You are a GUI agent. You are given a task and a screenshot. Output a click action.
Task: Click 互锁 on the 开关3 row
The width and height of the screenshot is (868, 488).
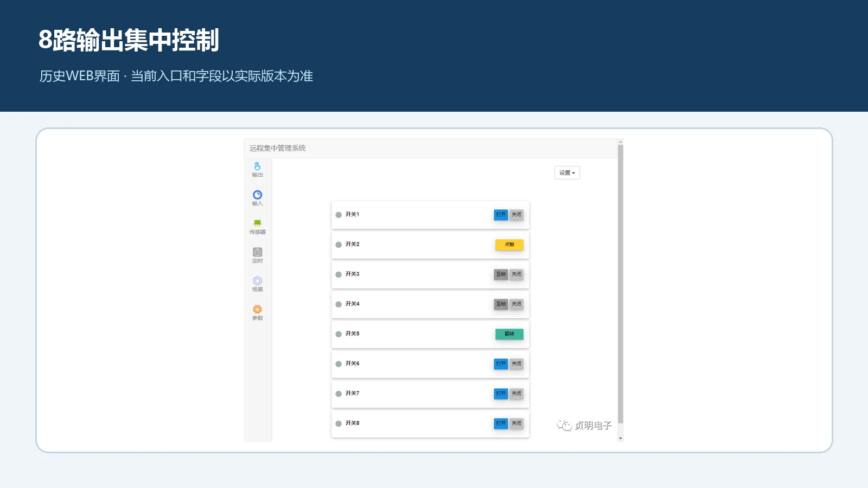(501, 274)
